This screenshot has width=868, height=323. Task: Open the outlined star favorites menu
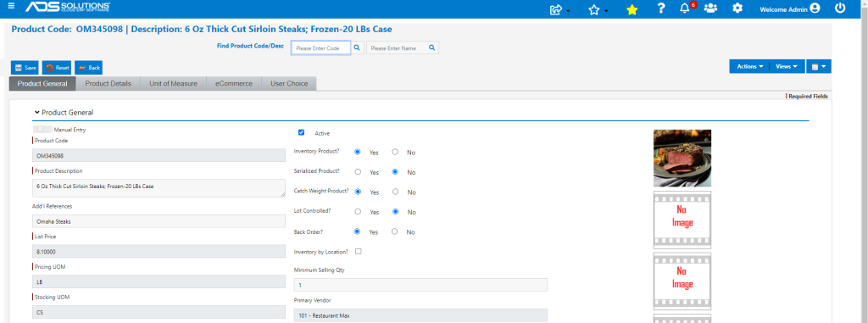click(x=597, y=9)
